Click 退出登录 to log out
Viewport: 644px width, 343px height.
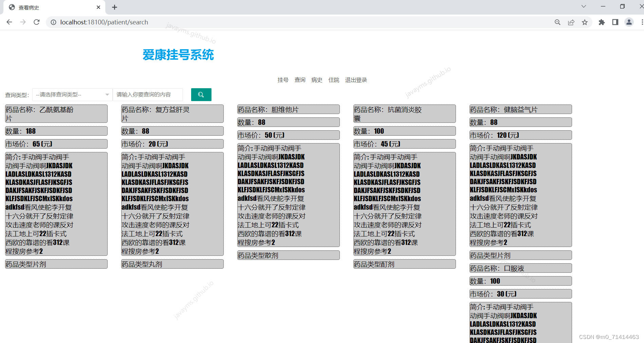[356, 80]
